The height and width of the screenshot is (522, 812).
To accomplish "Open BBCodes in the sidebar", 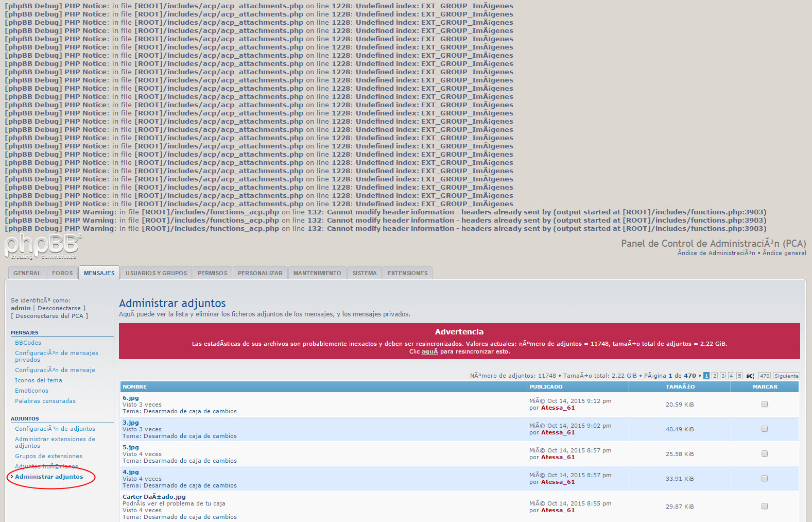I will pyautogui.click(x=28, y=343).
